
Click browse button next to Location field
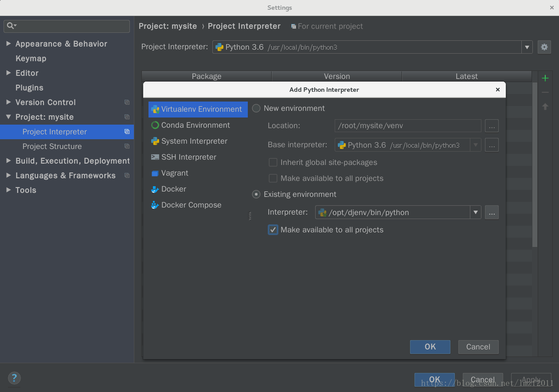click(x=492, y=125)
